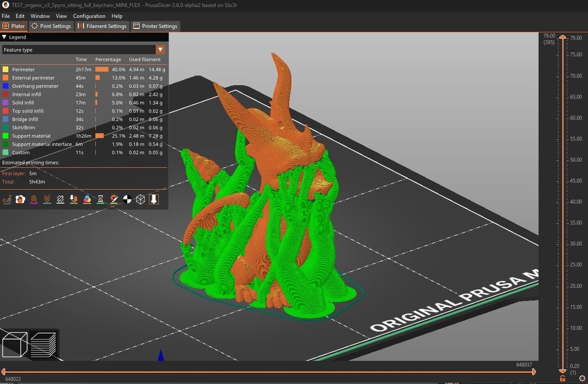The width and height of the screenshot is (588, 384).
Task: Toggle travel moves visibility icon in legend
Action: click(7, 199)
